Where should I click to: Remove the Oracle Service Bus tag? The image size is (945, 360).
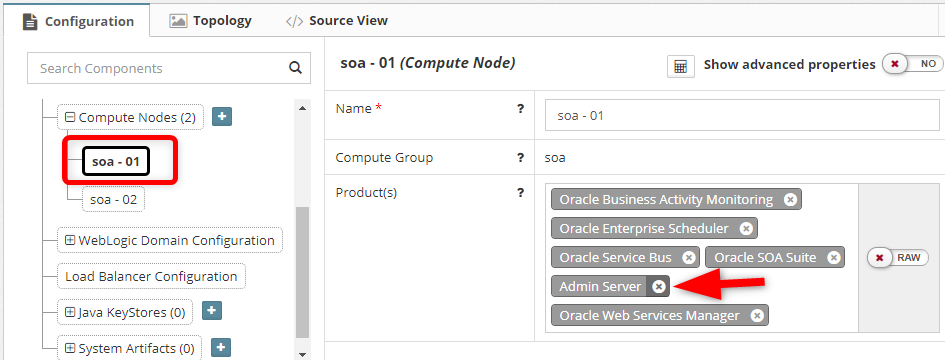(688, 257)
